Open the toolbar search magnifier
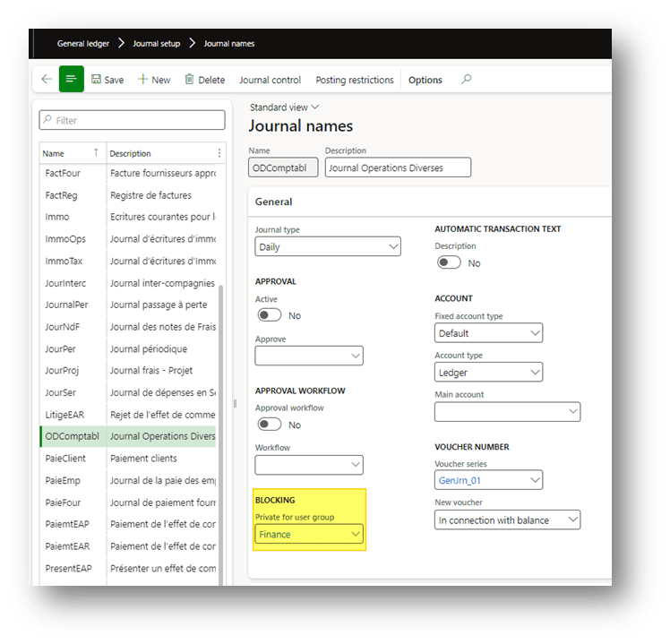Viewport: 670px width, 644px height. click(466, 80)
